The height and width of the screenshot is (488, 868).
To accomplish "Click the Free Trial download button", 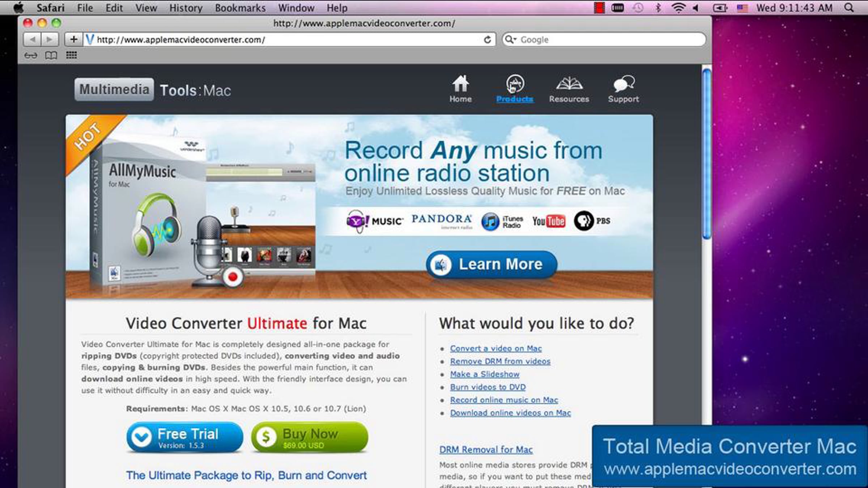I will (185, 437).
